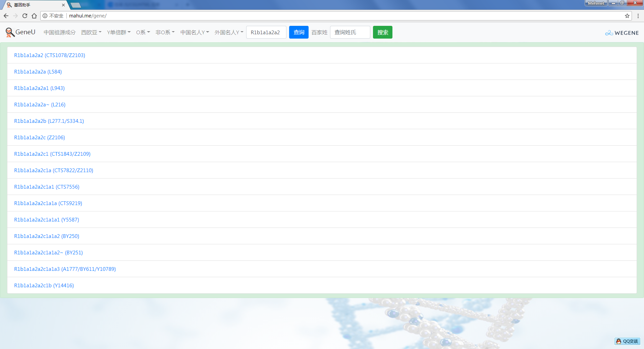Open the R1b1a1a2a2c1a1a2 (BY250) link
This screenshot has height=349, width=644.
[47, 236]
